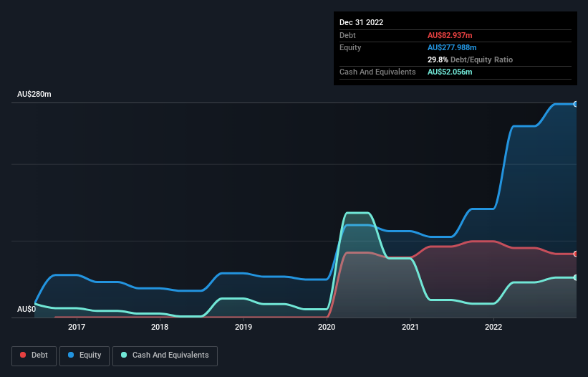Click the AU$280m y-axis label
588x377 pixels.
(34, 94)
